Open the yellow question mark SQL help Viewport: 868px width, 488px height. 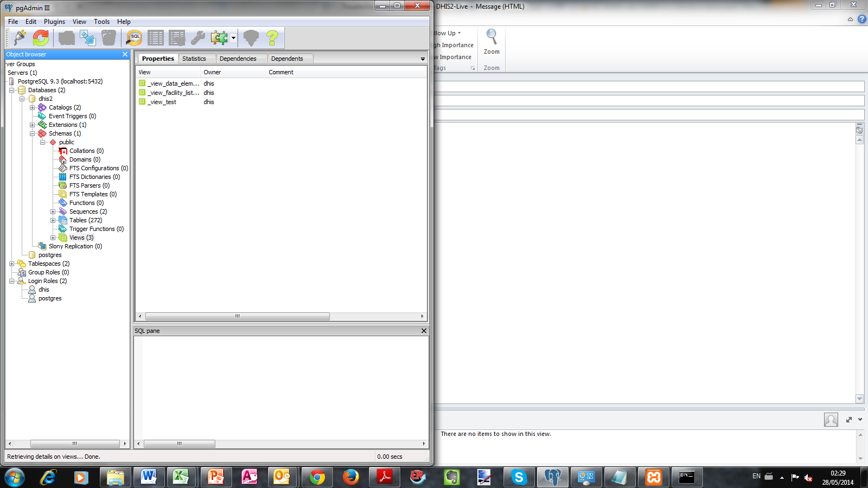[x=272, y=38]
